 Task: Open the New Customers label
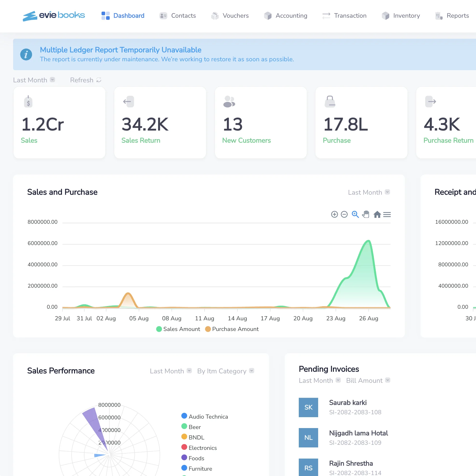246,140
